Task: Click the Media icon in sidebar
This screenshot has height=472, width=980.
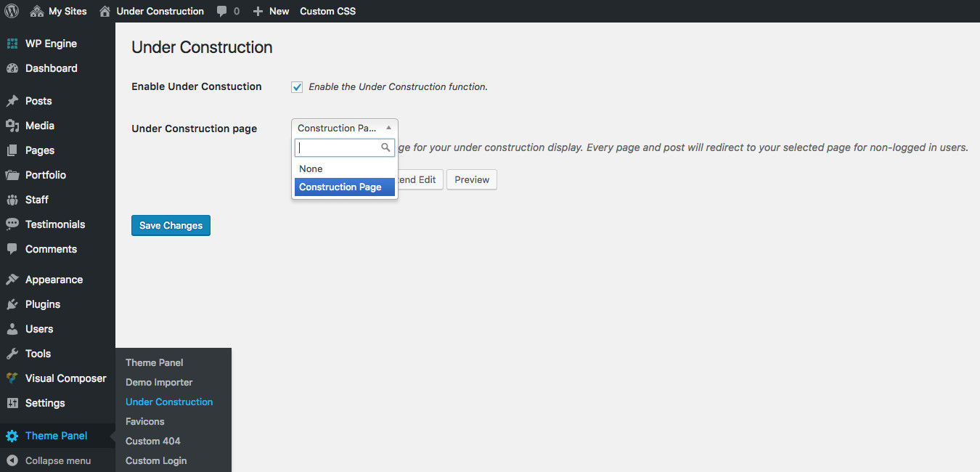Action: (x=12, y=126)
